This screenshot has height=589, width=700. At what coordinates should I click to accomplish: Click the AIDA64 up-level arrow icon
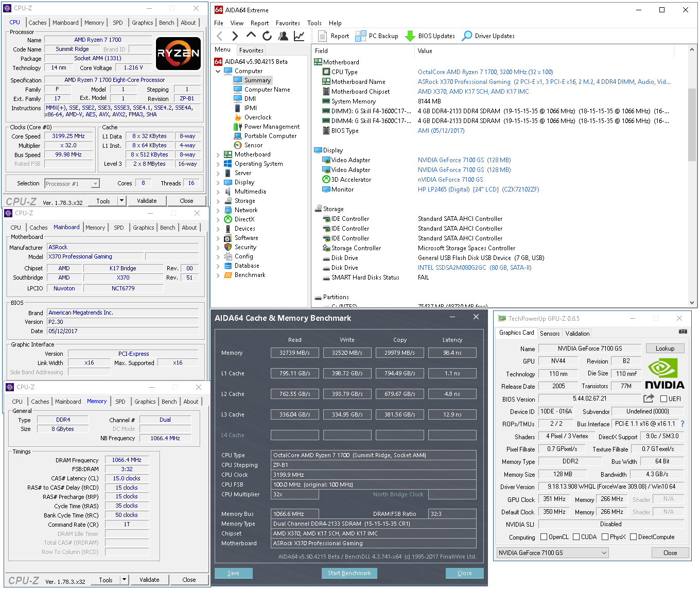tap(251, 35)
